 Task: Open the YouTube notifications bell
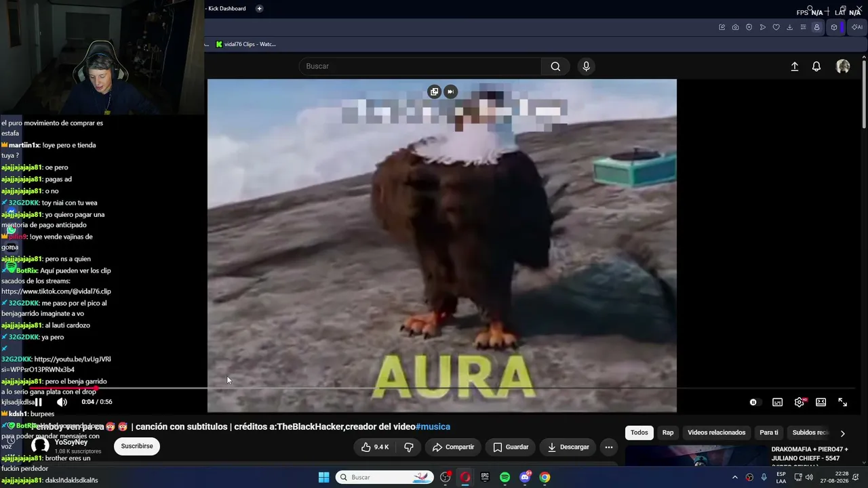coord(816,66)
